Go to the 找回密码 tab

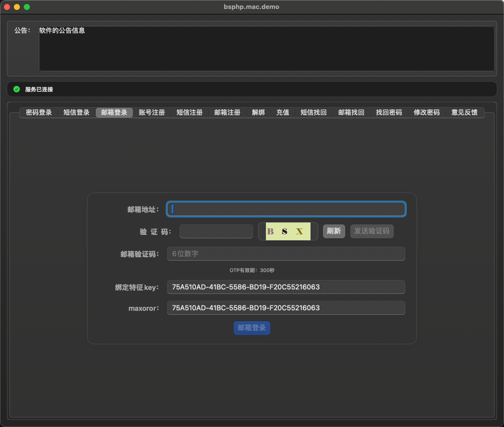[389, 113]
